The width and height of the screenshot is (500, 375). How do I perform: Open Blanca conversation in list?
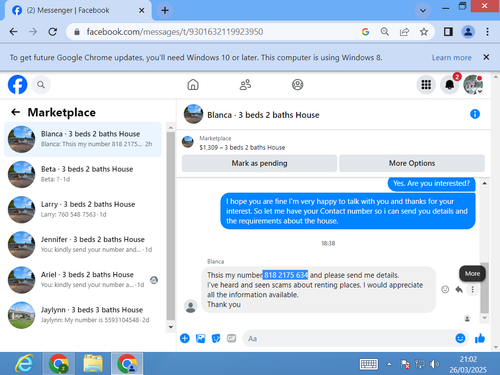pos(83,139)
